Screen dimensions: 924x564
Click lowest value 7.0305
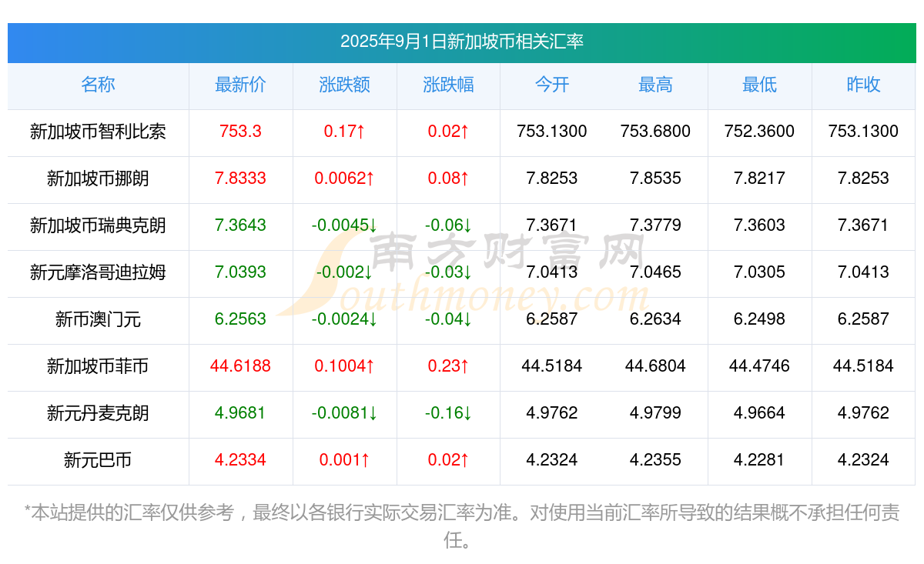[x=759, y=272]
